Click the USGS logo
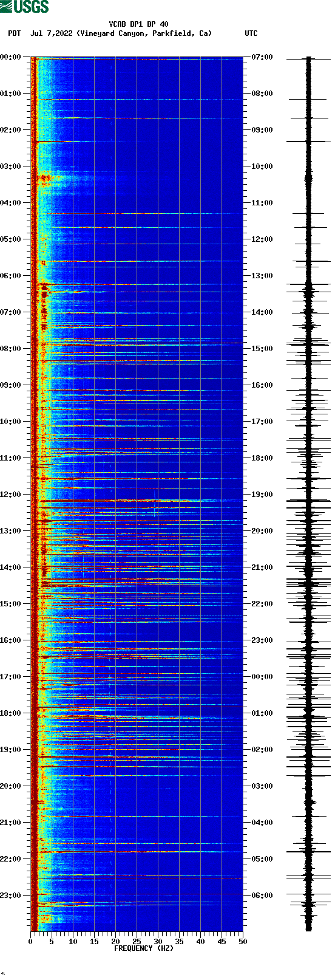Viewport: 335px width, 980px height. click(24, 7)
